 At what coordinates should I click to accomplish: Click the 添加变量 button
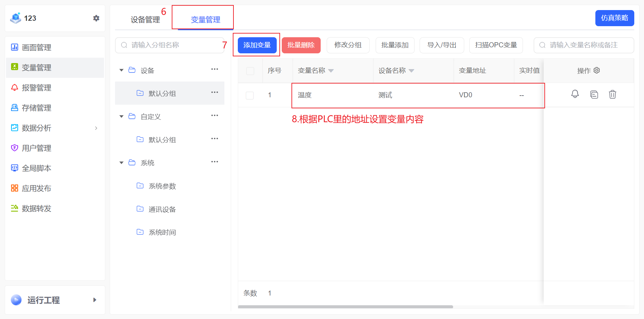[257, 45]
